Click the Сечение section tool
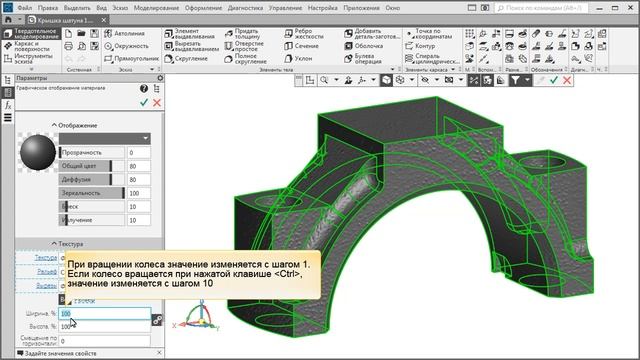This screenshot has width=640, height=360. coord(301,46)
